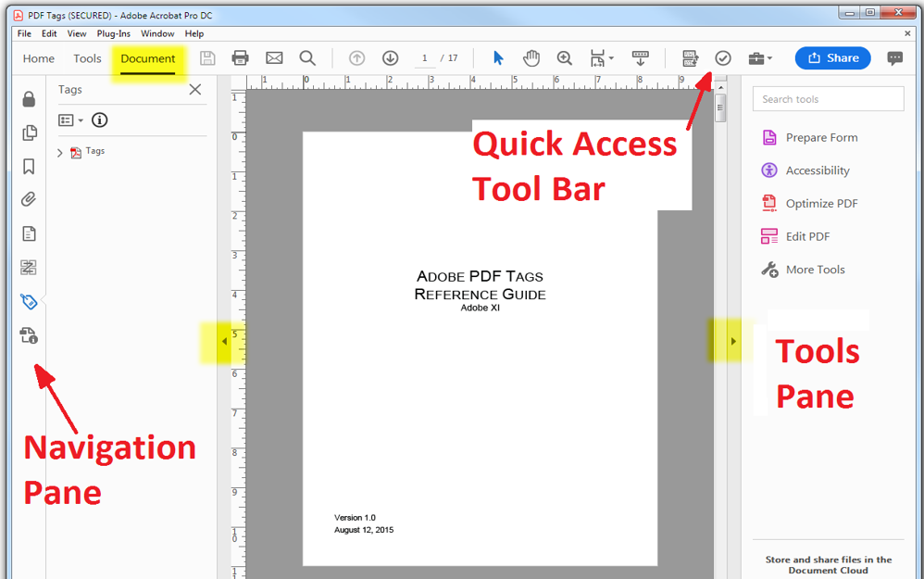
Task: Open the Document menu tab
Action: (148, 57)
